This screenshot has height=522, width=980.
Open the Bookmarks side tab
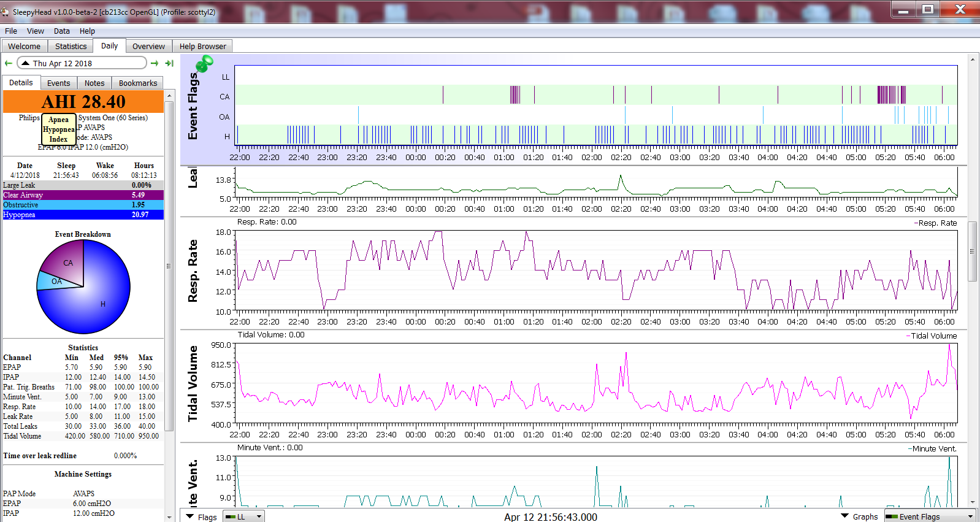[138, 83]
